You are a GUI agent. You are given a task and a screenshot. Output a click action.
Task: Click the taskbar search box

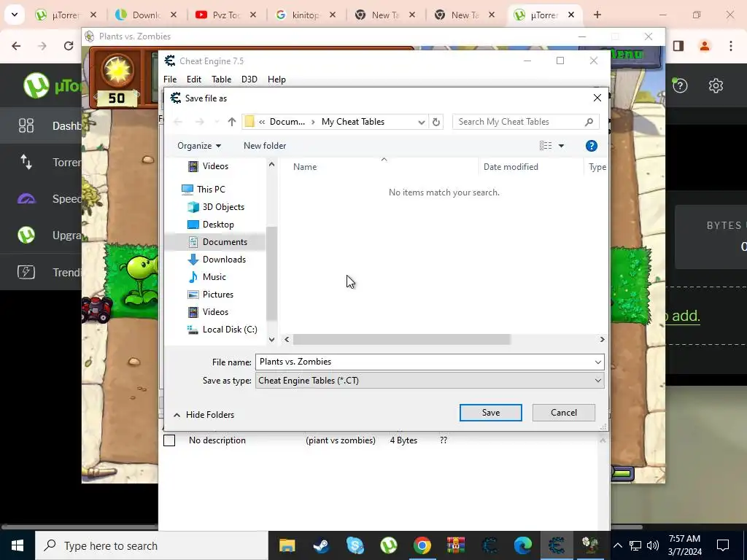pos(152,545)
